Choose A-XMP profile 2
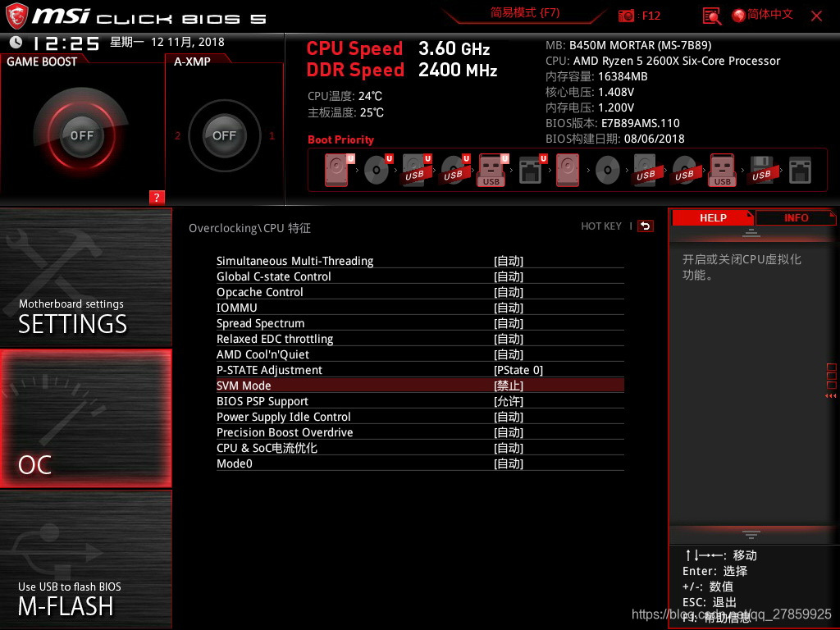The image size is (840, 630). click(x=177, y=135)
